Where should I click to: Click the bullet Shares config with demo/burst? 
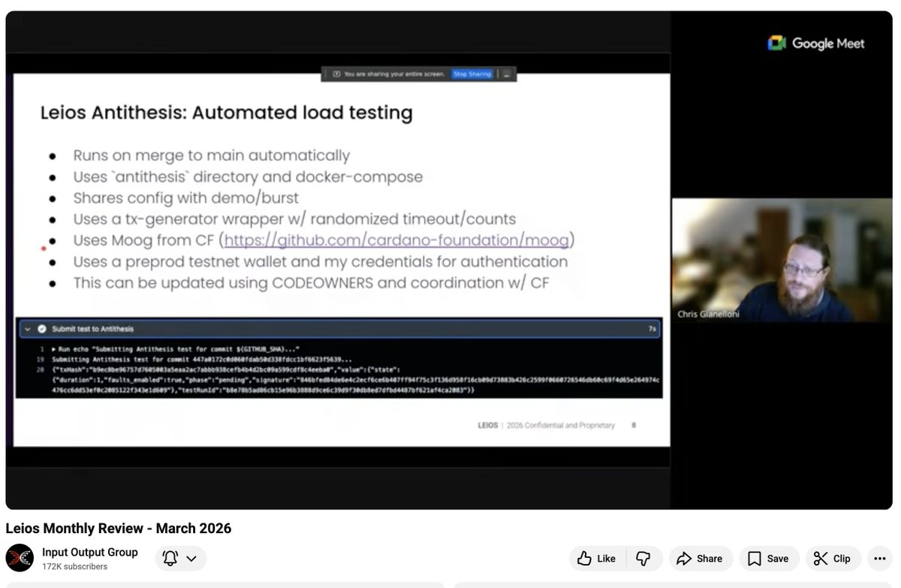click(185, 198)
